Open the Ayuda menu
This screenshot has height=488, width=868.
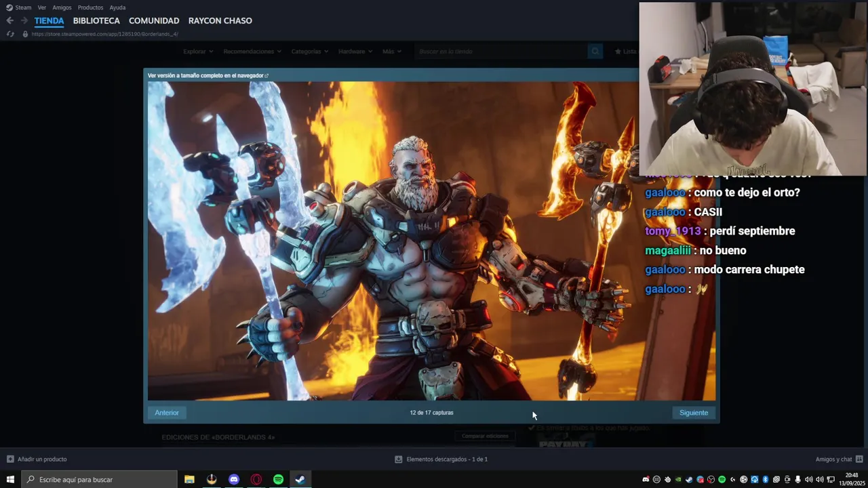point(117,7)
